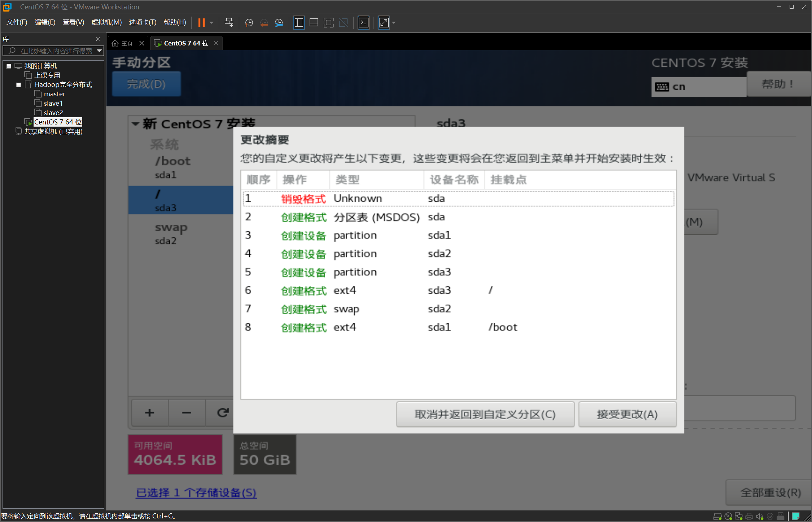Click the home icon on 主页 tab

click(115, 43)
